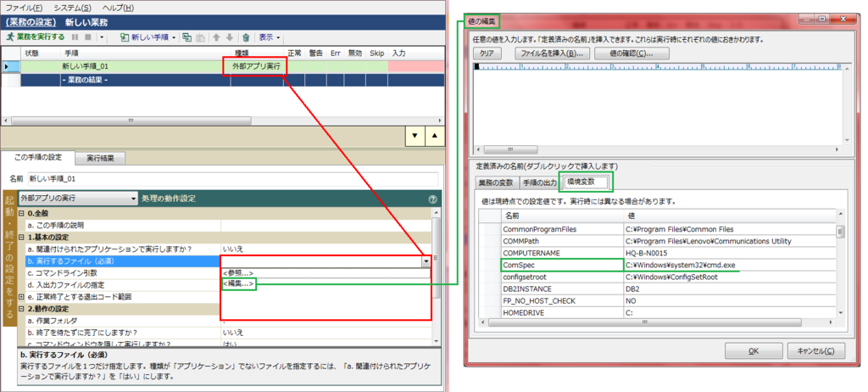Click <編集...> for 入出力ファイルの指定
The height and width of the screenshot is (392, 868).
pyautogui.click(x=238, y=284)
